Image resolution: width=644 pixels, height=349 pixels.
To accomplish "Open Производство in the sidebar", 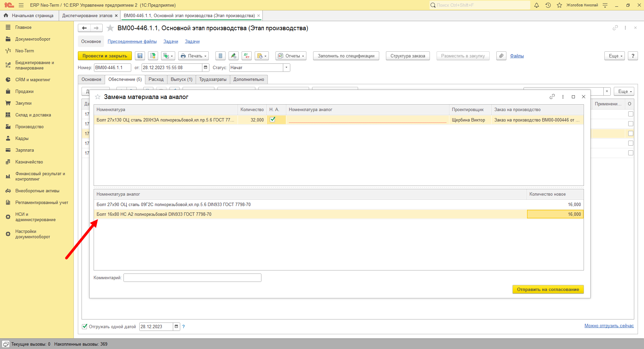I will 30,127.
